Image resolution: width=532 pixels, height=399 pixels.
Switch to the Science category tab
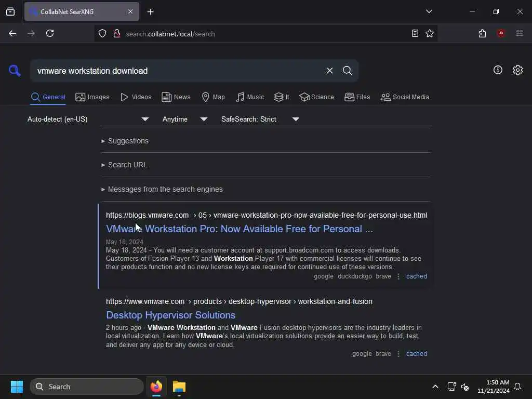[x=317, y=97]
